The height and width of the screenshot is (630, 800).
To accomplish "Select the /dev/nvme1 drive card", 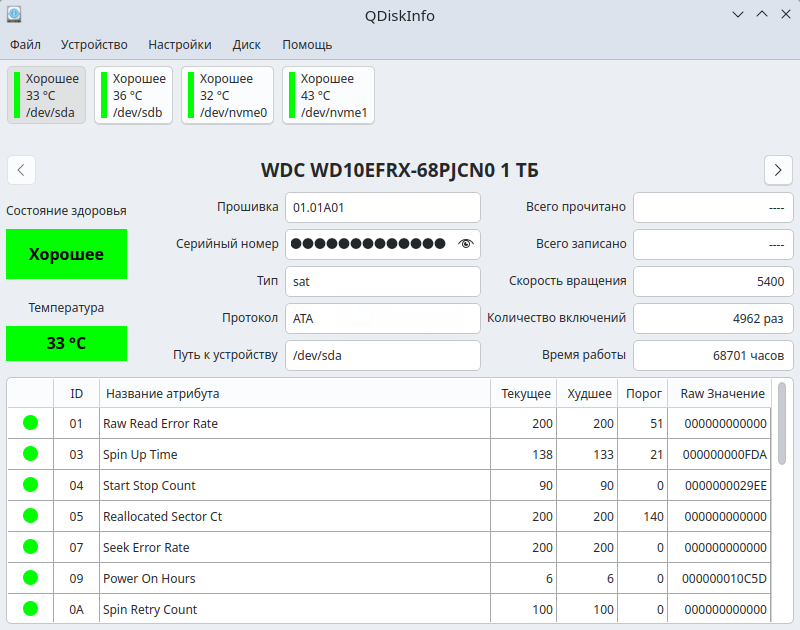I will coord(327,95).
